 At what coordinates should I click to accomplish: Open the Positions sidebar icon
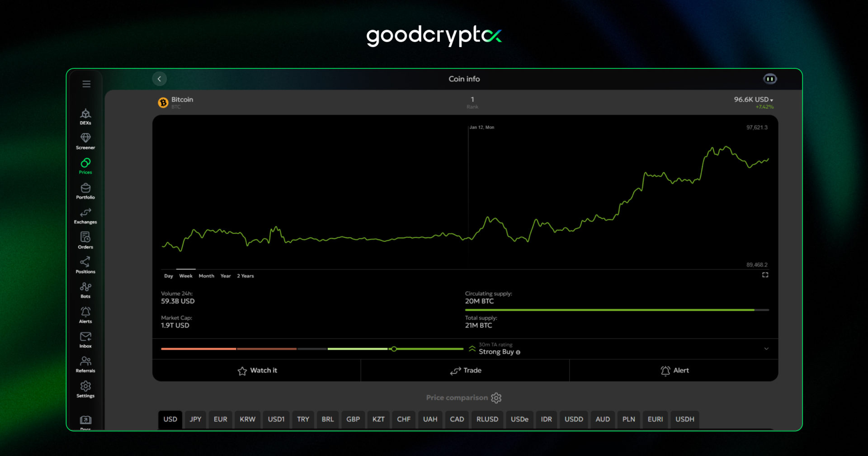pyautogui.click(x=85, y=265)
